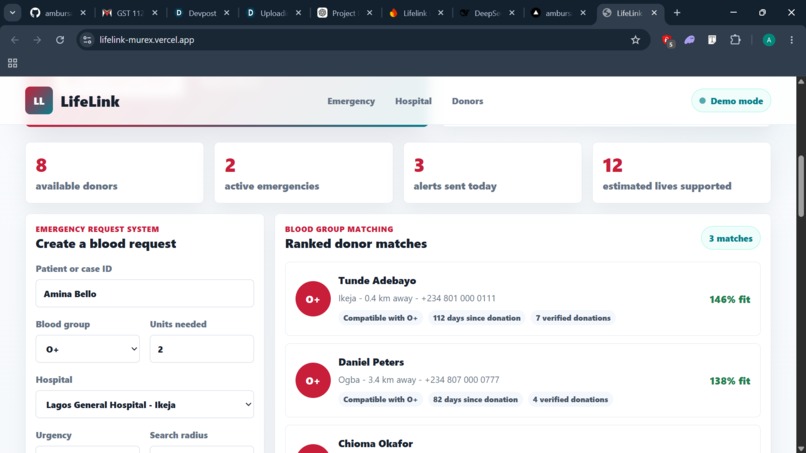Open a new browser tab
806x453 pixels.
pos(677,13)
